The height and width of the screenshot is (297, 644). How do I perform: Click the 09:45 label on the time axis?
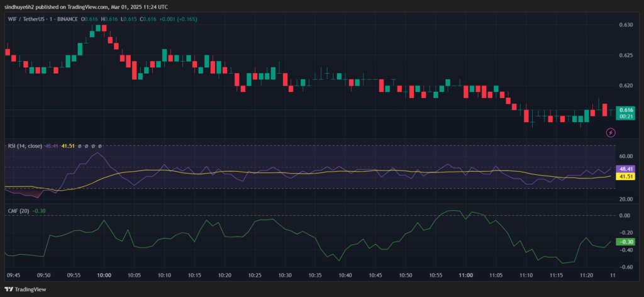[14, 275]
